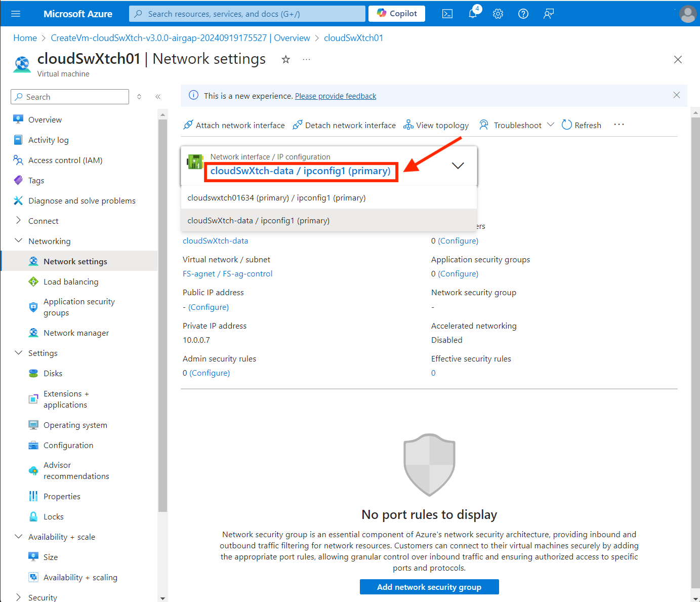Open Cloud Shell from the top bar

click(x=447, y=14)
